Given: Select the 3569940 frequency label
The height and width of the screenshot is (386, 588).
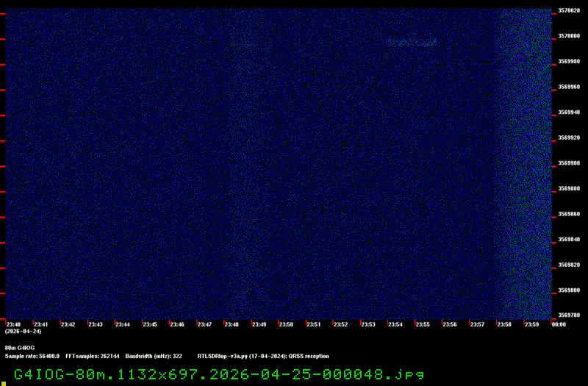Looking at the screenshot, I should 569,112.
